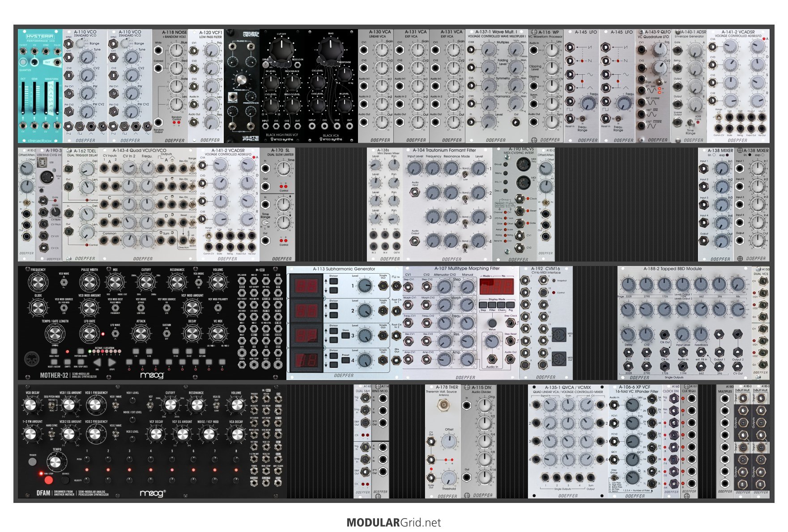Click the Out jack on the A-115 Audio Divider
The width and height of the screenshot is (788, 532).
click(x=466, y=477)
